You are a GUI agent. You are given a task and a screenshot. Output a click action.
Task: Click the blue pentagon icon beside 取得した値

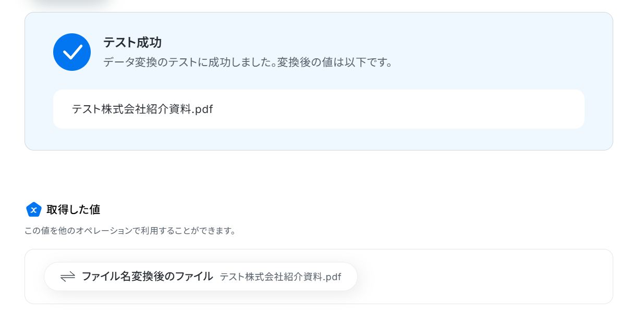click(x=34, y=209)
